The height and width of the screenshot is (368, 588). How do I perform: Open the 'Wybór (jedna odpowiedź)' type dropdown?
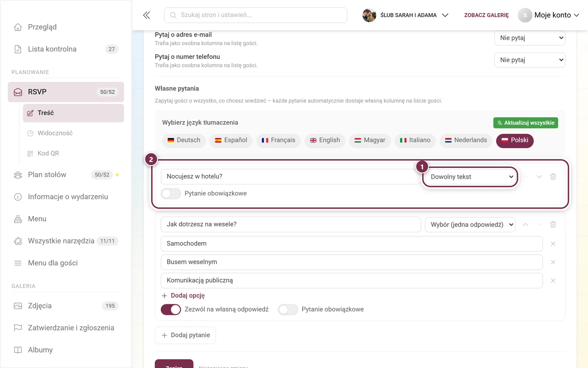[470, 224]
